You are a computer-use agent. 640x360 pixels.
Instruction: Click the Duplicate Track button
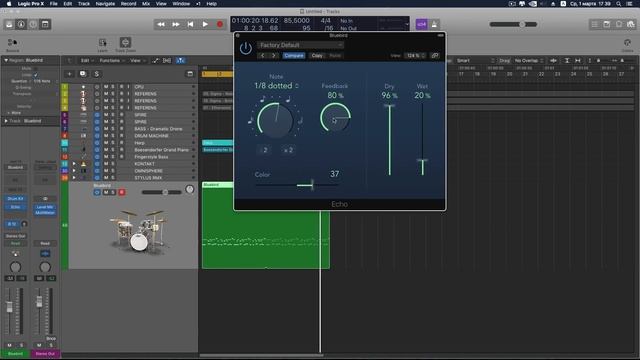point(83,74)
